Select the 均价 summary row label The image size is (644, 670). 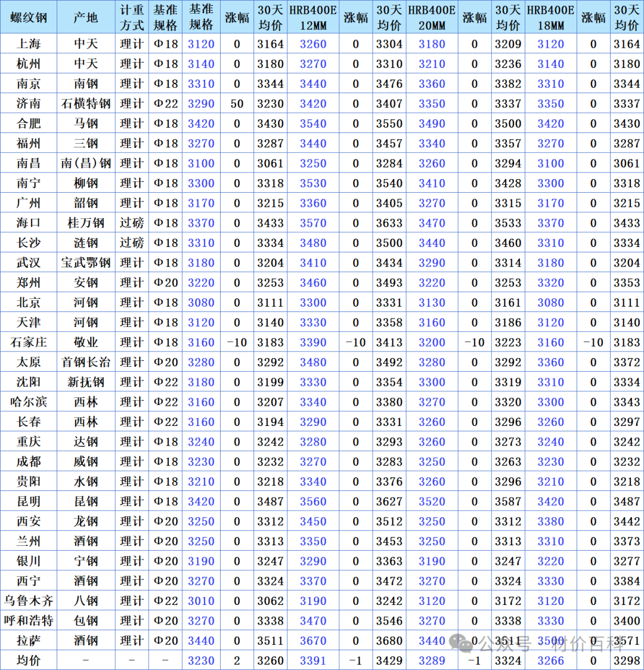29,660
